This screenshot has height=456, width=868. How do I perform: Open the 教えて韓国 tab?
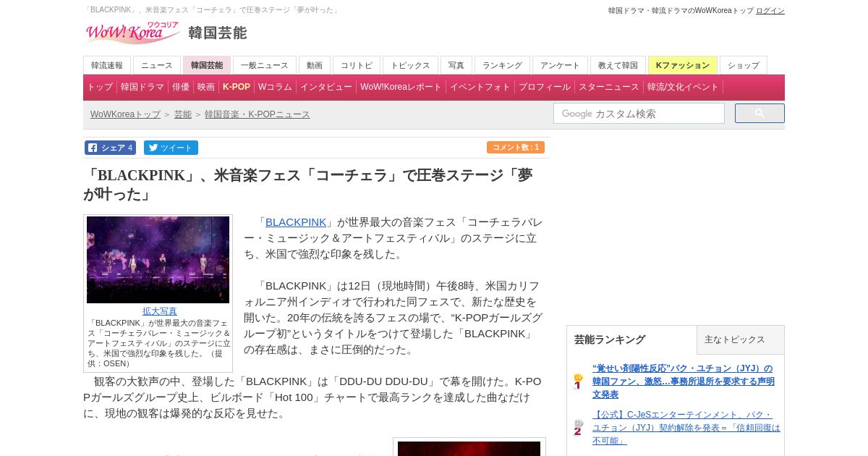(x=618, y=65)
